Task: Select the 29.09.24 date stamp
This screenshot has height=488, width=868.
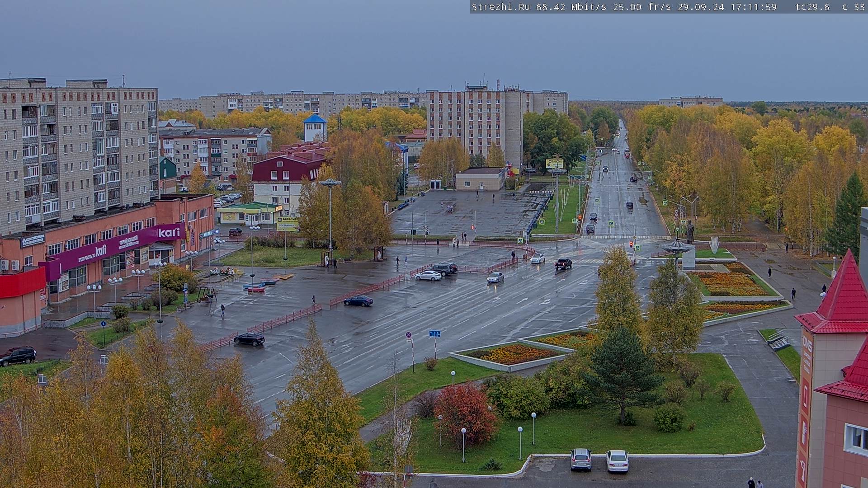Action: coord(700,7)
